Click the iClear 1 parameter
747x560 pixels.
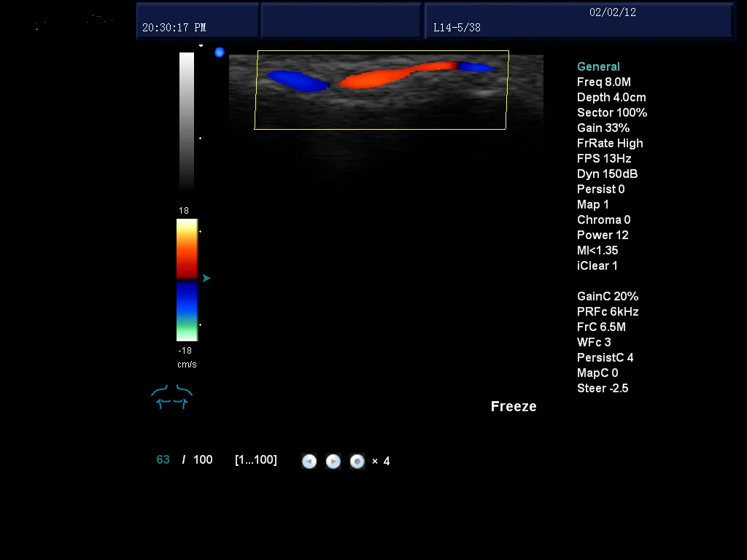pos(597,265)
